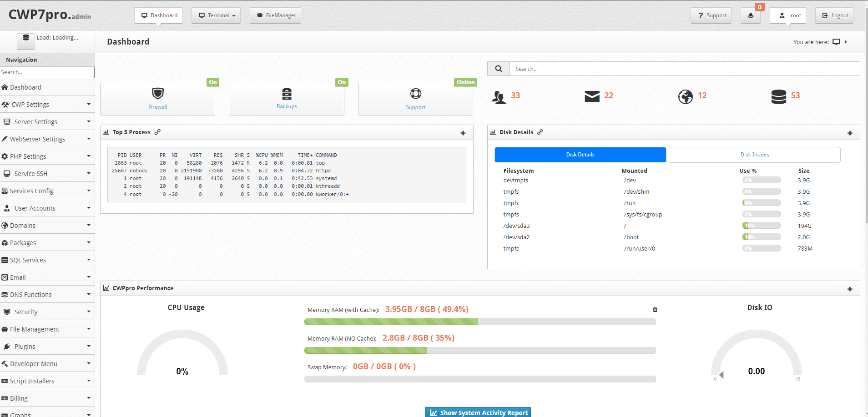Open the Email sidebar menu
868x417 pixels.
point(47,277)
